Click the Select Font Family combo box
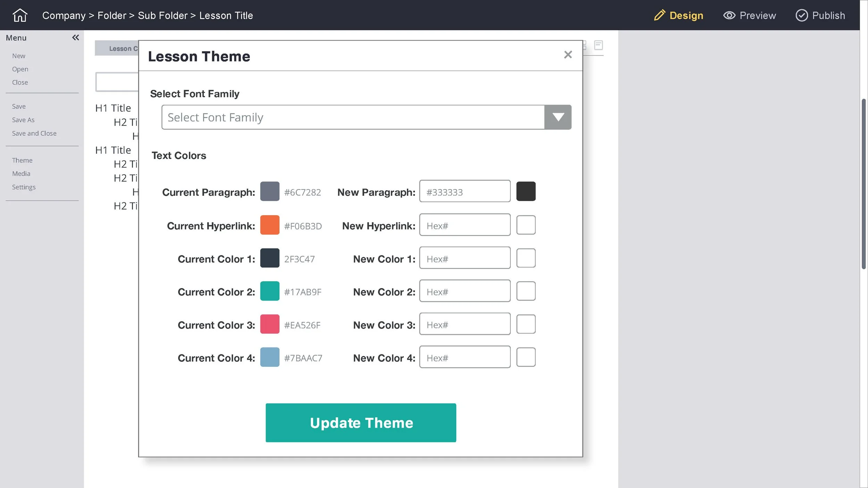Image resolution: width=868 pixels, height=488 pixels. [x=352, y=117]
